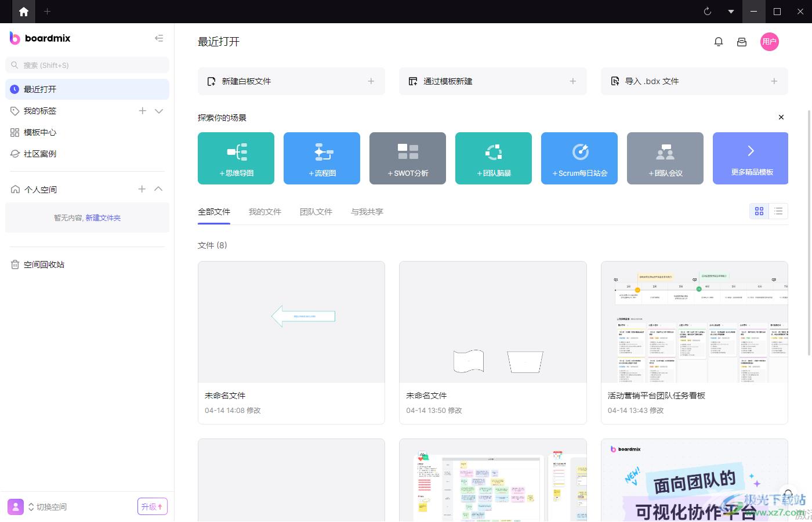Click the 升级 upgrade button
812x522 pixels.
coord(153,506)
